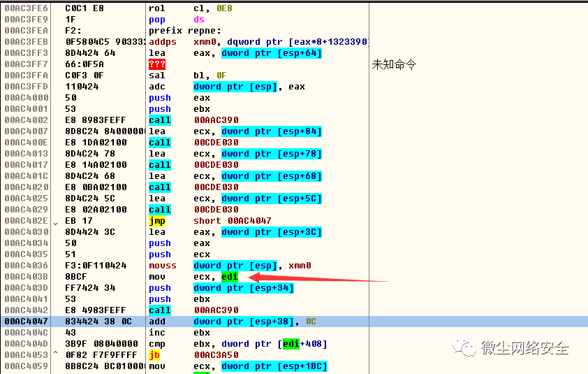This screenshot has width=588, height=374.
Task: Click call 00CDE030 at address 00AC400E
Action: click(x=193, y=143)
